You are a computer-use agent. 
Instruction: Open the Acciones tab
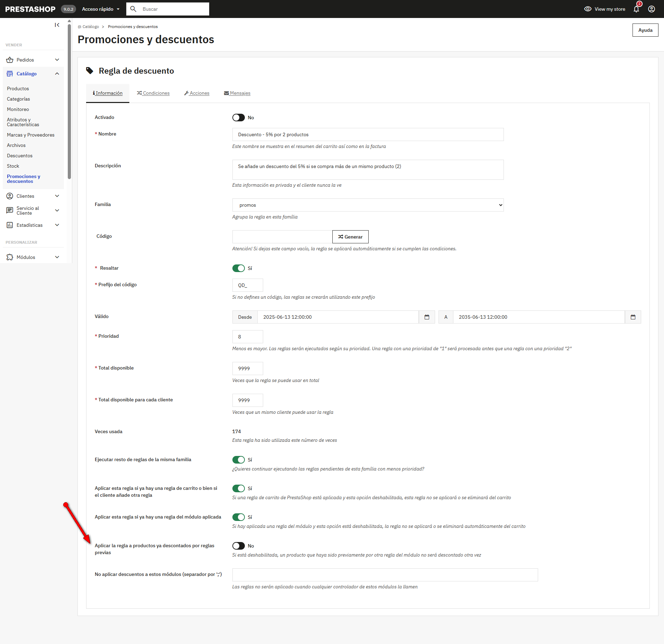(197, 93)
